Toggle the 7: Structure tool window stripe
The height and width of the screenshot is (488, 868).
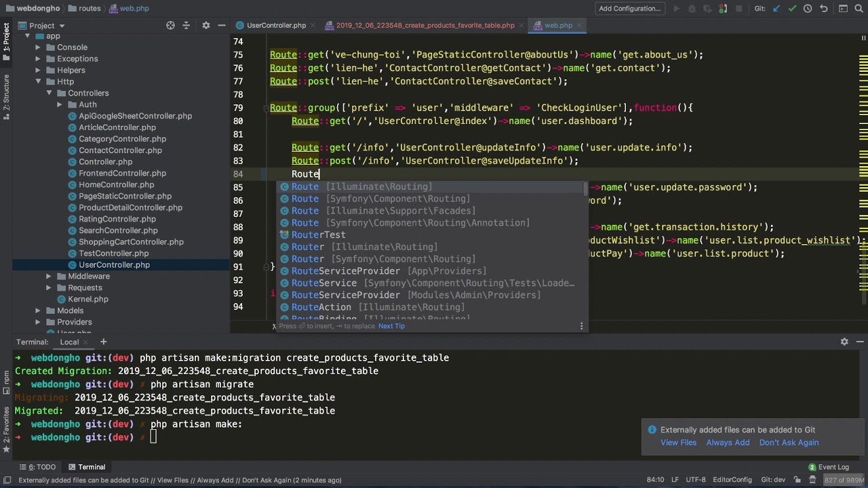coord(6,97)
